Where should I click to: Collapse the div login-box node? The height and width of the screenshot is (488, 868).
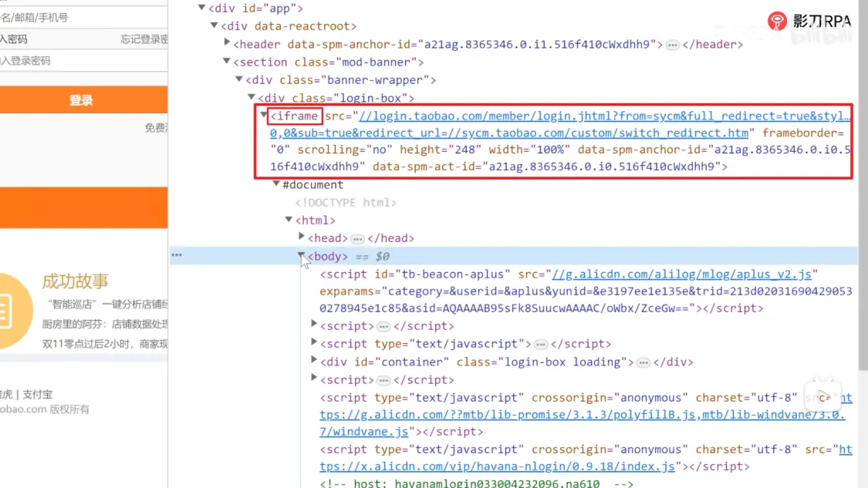pos(252,97)
